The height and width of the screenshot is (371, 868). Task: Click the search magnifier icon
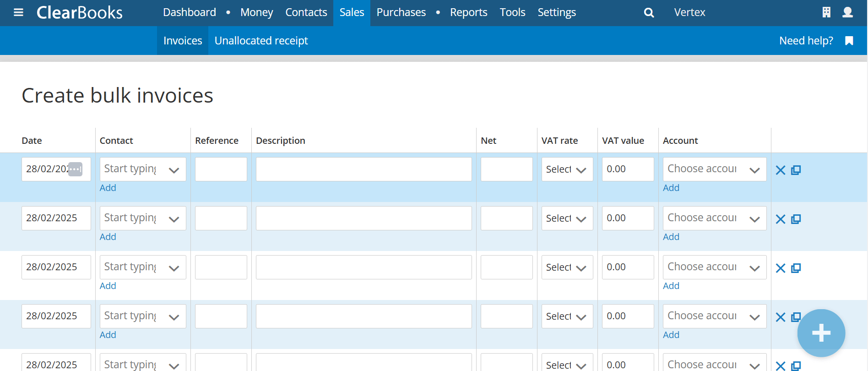pos(649,13)
